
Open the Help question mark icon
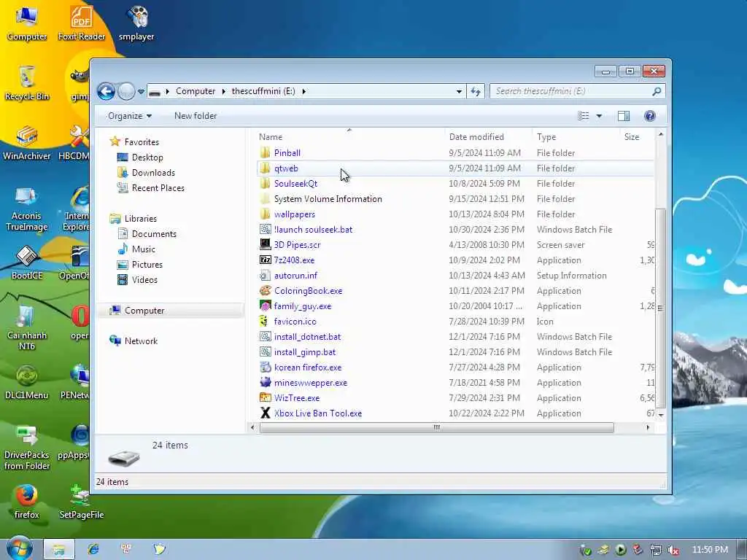(649, 116)
